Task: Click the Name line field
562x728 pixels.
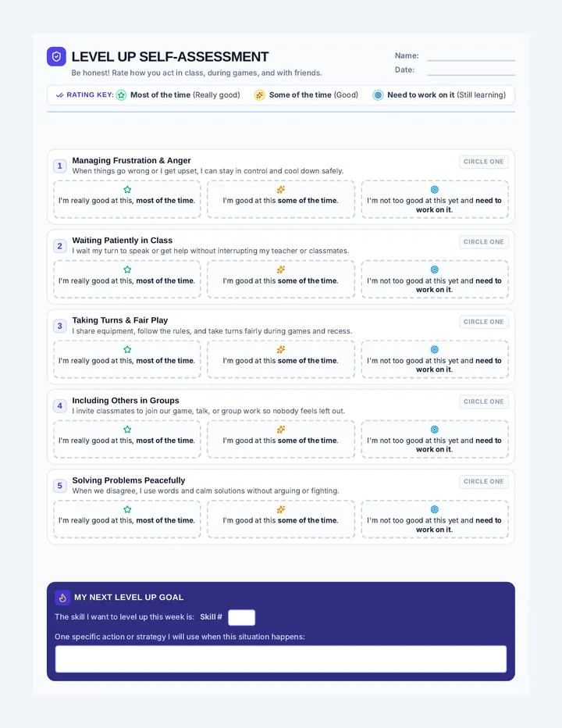Action: pos(471,56)
